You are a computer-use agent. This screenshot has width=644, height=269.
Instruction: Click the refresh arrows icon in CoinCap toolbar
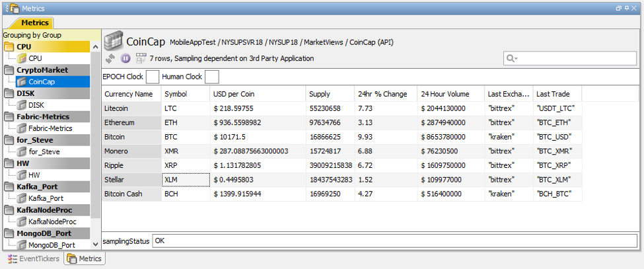point(110,59)
